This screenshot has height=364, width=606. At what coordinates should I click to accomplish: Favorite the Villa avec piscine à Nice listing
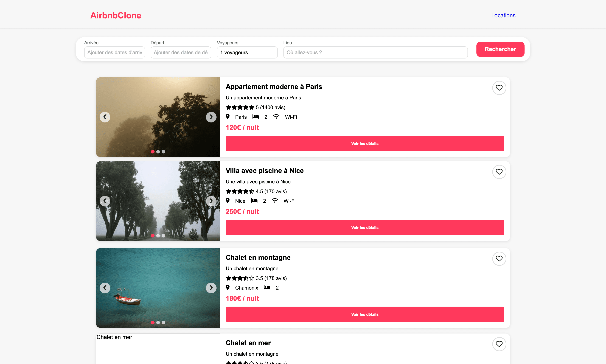click(x=499, y=172)
